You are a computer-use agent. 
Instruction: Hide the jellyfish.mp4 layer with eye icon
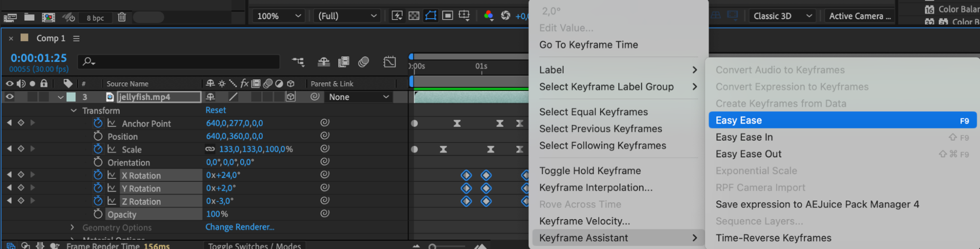click(x=9, y=97)
